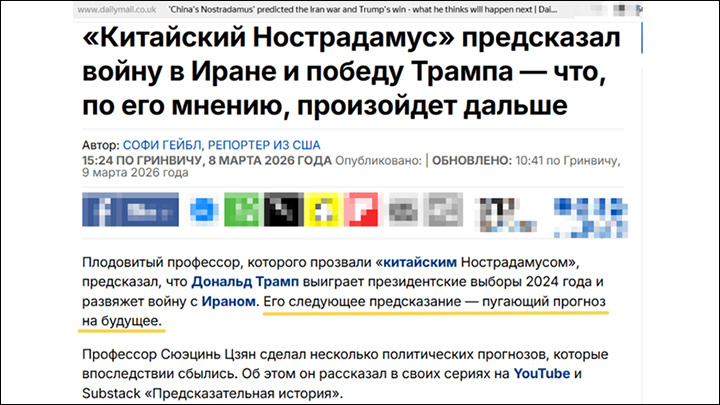Click the blurred icon at top right
Screen dimensions: 720x405
(620, 10)
